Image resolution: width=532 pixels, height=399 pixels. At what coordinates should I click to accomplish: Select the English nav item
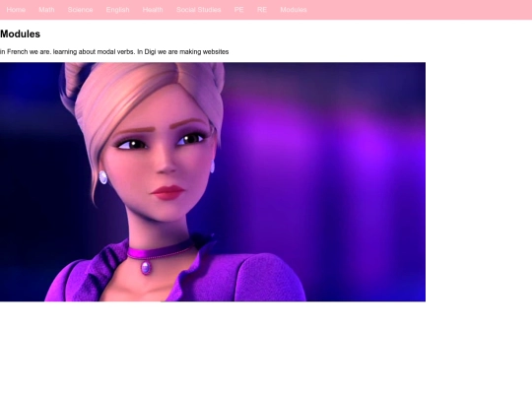pyautogui.click(x=118, y=10)
